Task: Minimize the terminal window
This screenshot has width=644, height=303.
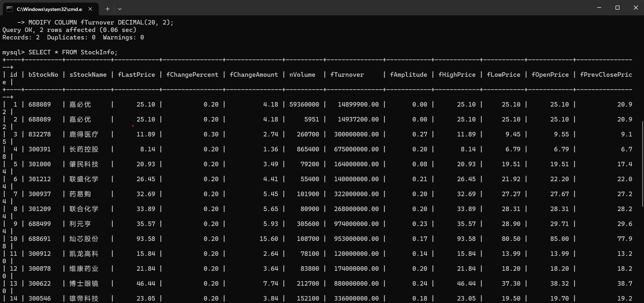Action: (x=599, y=8)
